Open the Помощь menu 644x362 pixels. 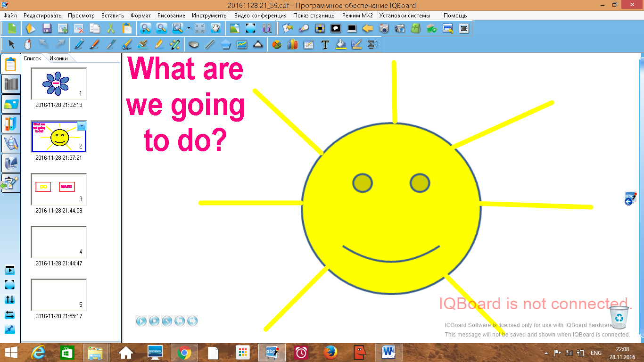pos(455,16)
